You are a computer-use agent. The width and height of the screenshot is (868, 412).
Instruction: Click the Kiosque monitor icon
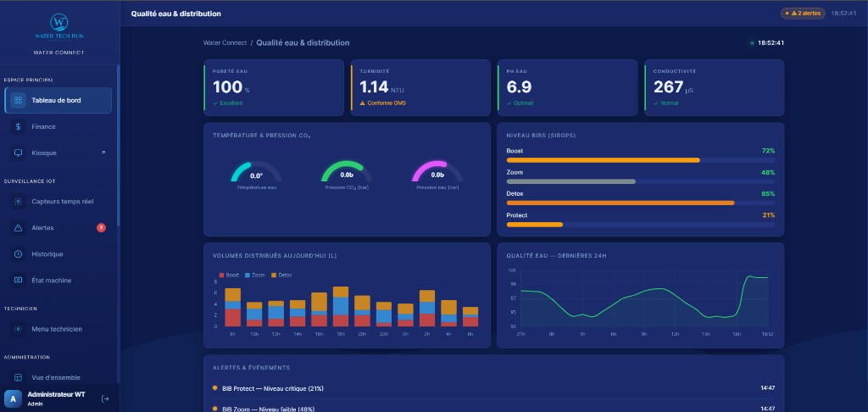coord(19,153)
